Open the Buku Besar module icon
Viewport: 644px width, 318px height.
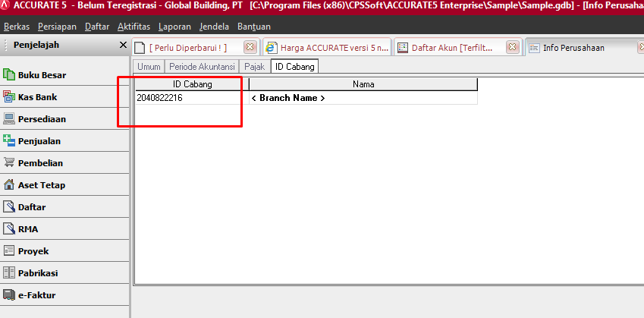pyautogui.click(x=9, y=75)
